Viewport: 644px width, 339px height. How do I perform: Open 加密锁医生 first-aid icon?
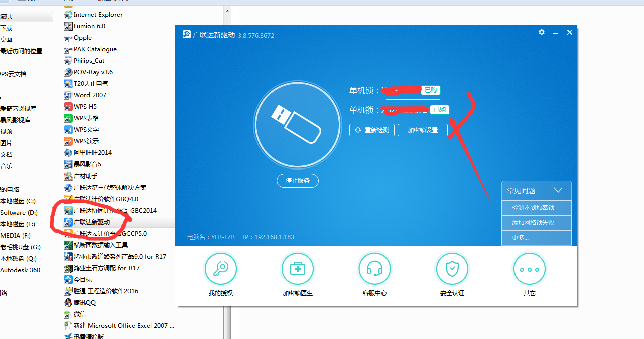[x=298, y=269]
